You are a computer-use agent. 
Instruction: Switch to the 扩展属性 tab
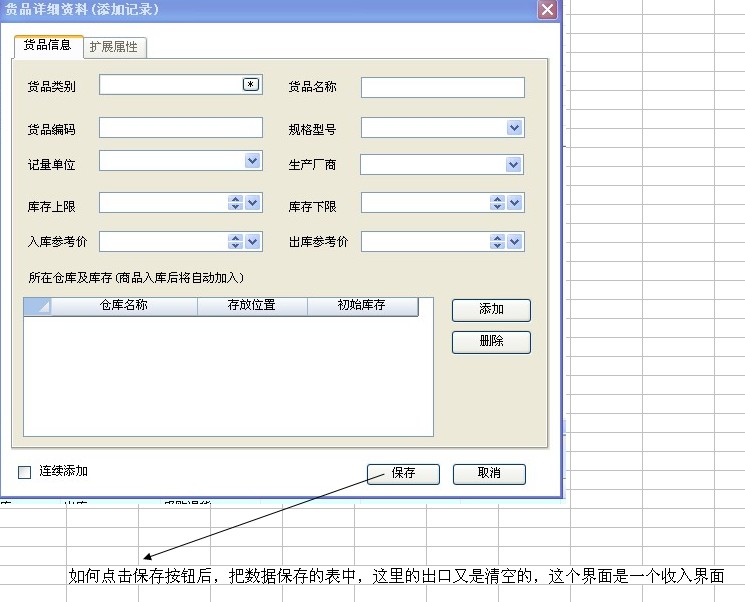(x=114, y=47)
